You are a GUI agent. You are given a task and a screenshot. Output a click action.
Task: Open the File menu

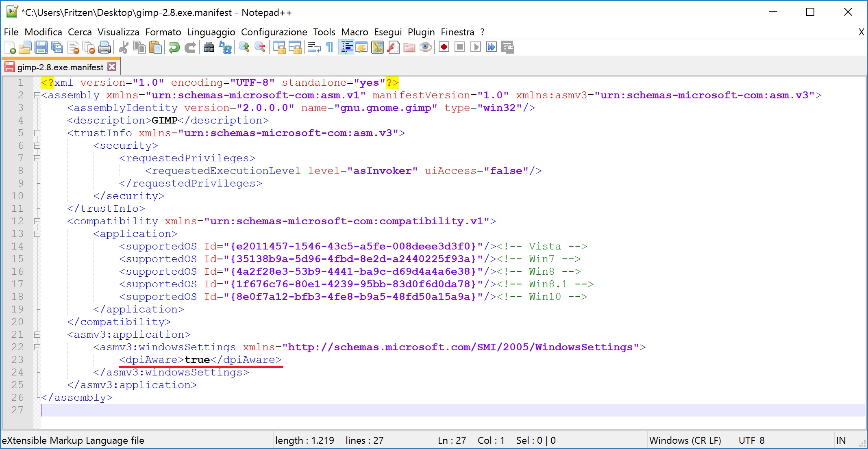(x=11, y=32)
